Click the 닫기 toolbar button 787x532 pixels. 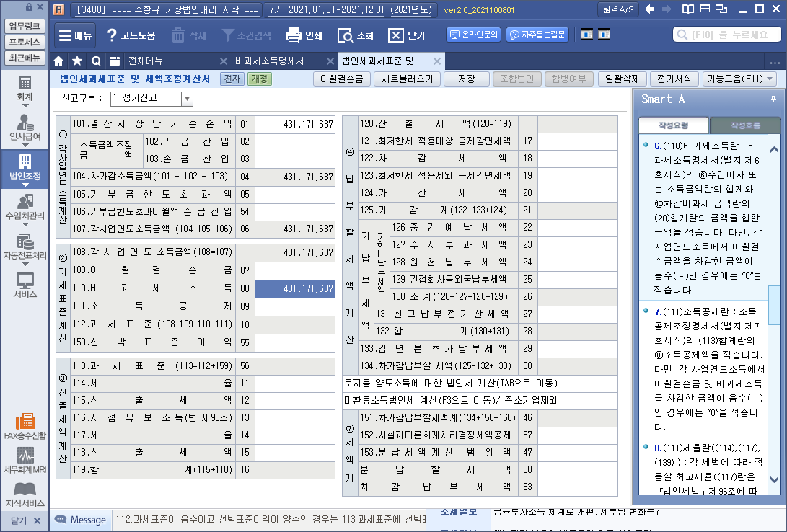click(x=407, y=35)
